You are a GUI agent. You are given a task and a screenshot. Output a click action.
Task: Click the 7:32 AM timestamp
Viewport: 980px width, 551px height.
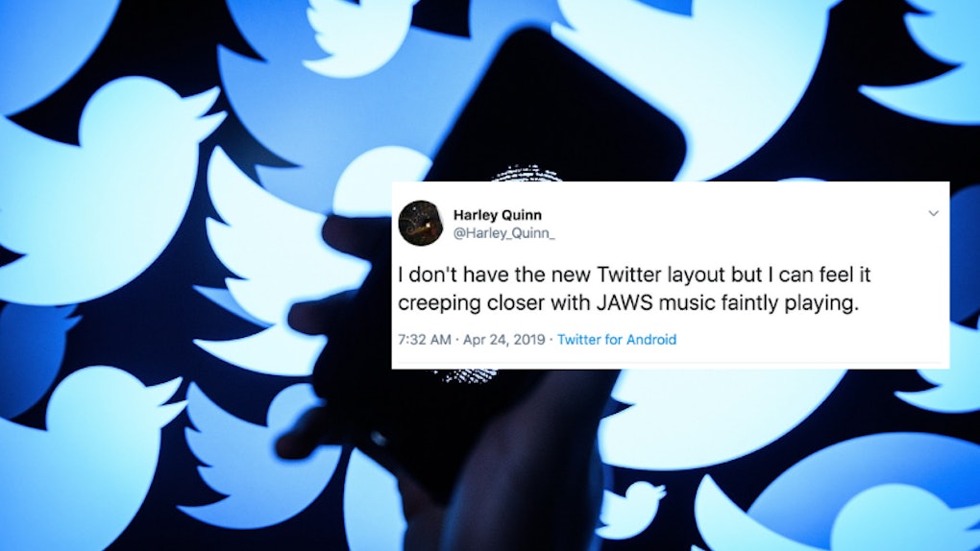pyautogui.click(x=425, y=339)
